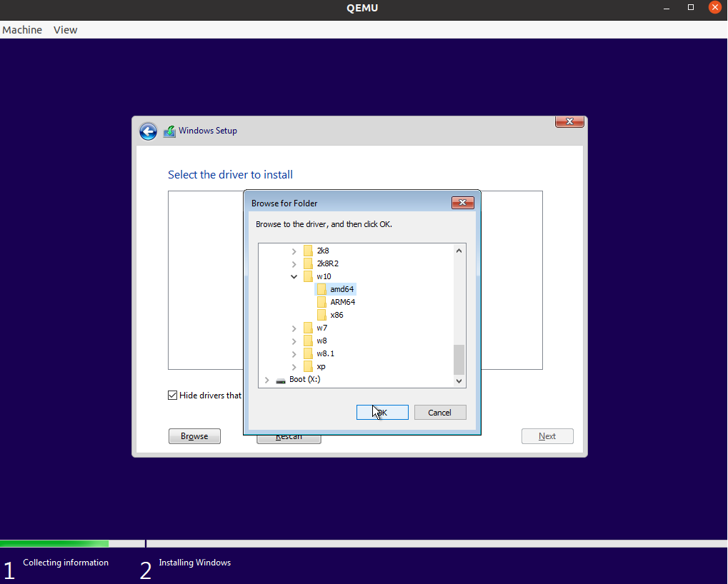This screenshot has width=728, height=584.
Task: Minimize the QEMU window
Action: (667, 8)
